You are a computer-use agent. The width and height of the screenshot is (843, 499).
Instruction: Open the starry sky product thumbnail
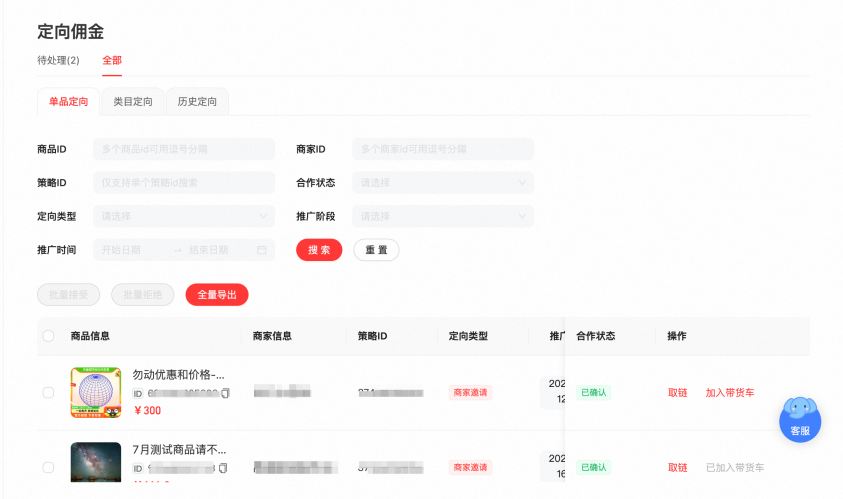tap(96, 462)
